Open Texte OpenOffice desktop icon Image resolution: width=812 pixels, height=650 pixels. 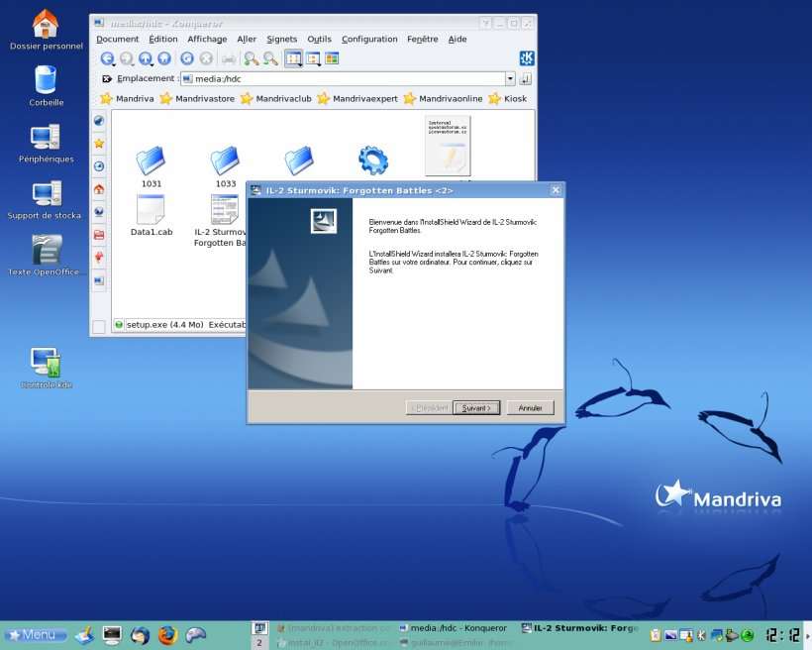(45, 255)
